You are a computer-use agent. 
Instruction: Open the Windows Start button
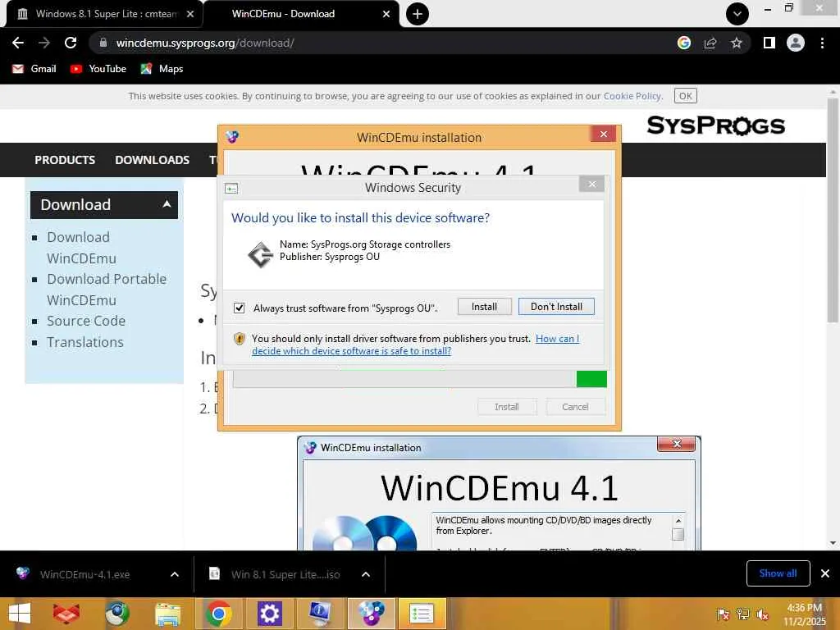(20, 614)
